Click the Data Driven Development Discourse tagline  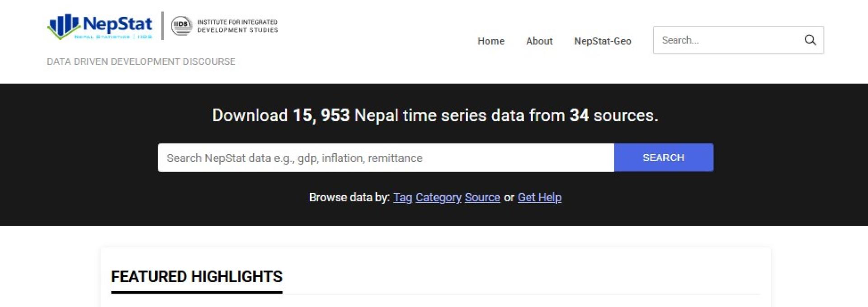[141, 62]
